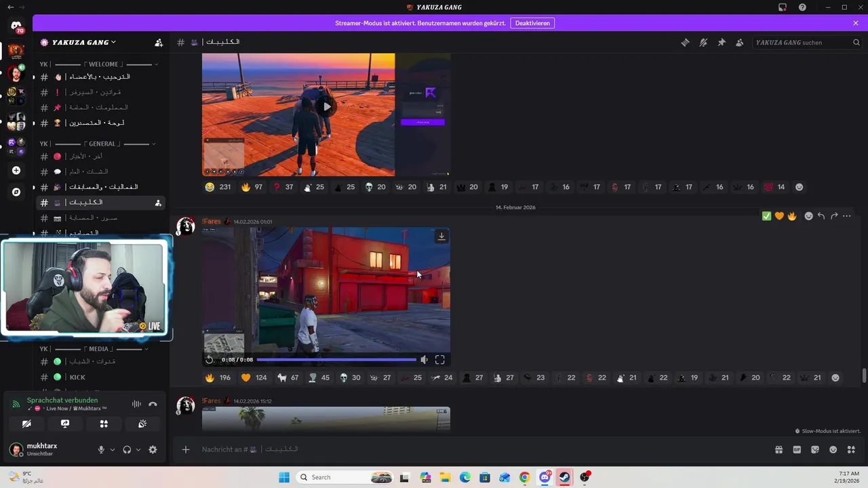Open the الترحيب بالأعضاء welcome channel
This screenshot has height=488, width=868.
point(100,77)
